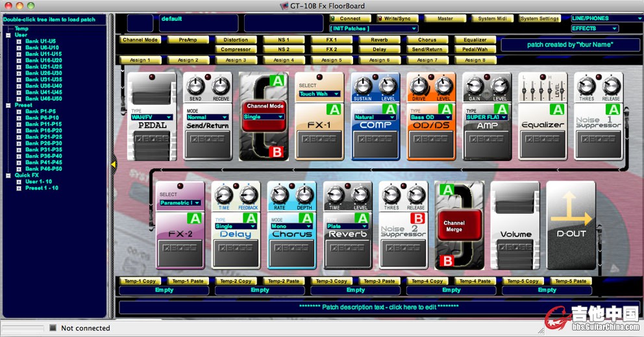Click the Noise Suppressor 1 footswitch
The image size is (644, 337).
pos(599,145)
